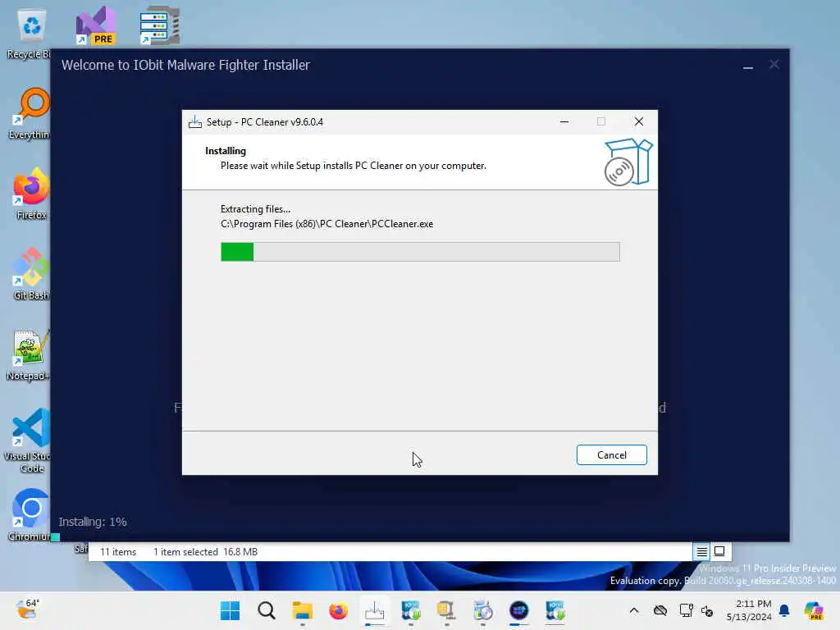Open the dark circular app taskbar icon
The height and width of the screenshot is (630, 840).
pos(518,610)
